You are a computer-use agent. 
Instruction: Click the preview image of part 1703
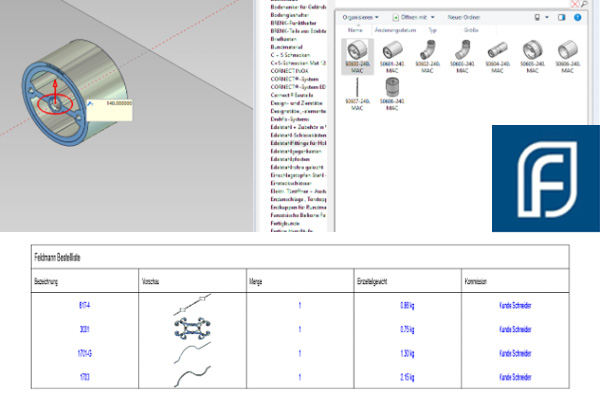coord(192,376)
